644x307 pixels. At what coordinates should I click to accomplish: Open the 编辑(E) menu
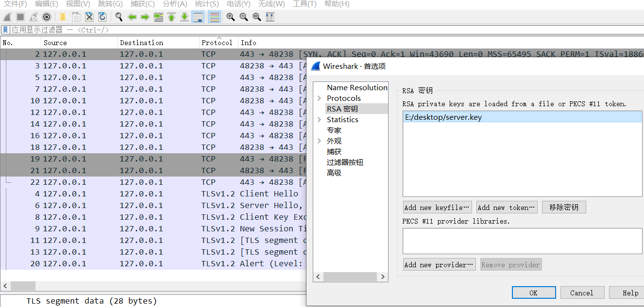46,4
